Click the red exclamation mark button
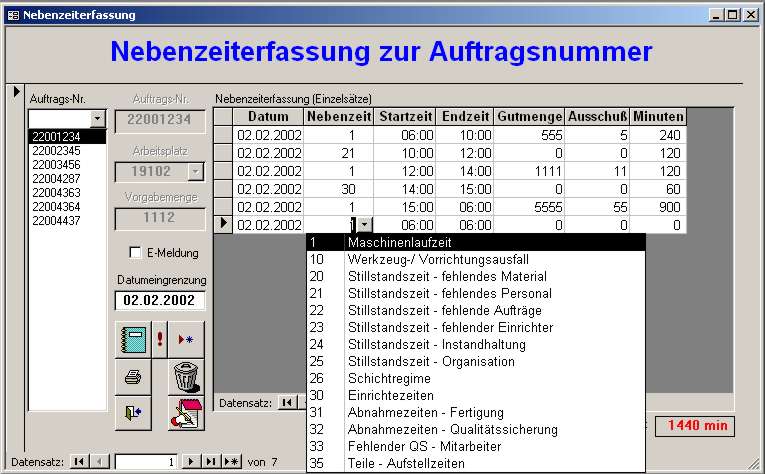The width and height of the screenshot is (765, 474). click(x=159, y=339)
